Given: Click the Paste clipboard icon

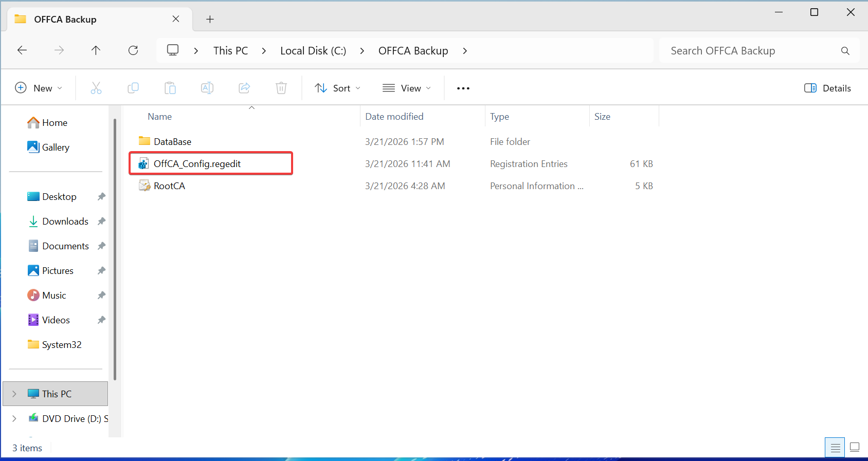Looking at the screenshot, I should tap(170, 88).
